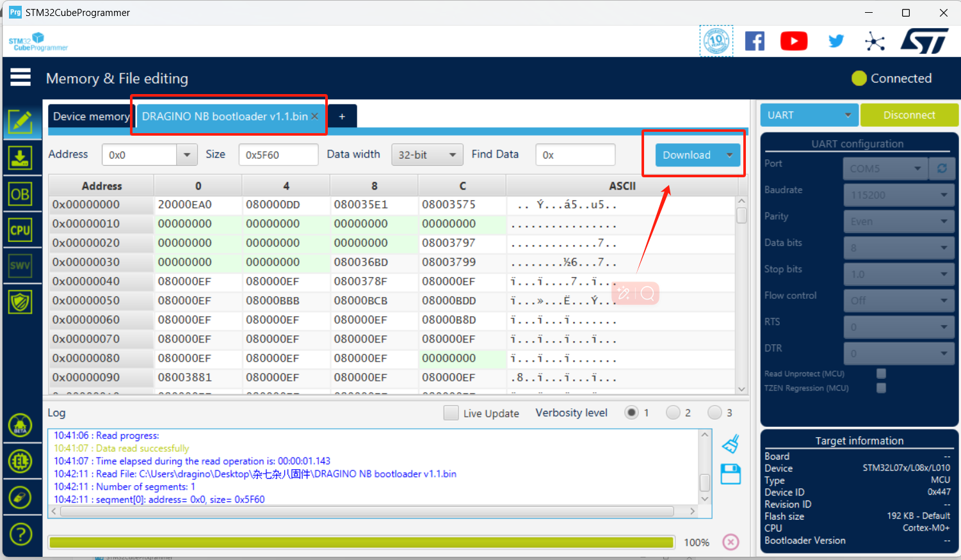The width and height of the screenshot is (961, 560).
Task: Select cell 20000EA0 in memory table
Action: pos(198,205)
